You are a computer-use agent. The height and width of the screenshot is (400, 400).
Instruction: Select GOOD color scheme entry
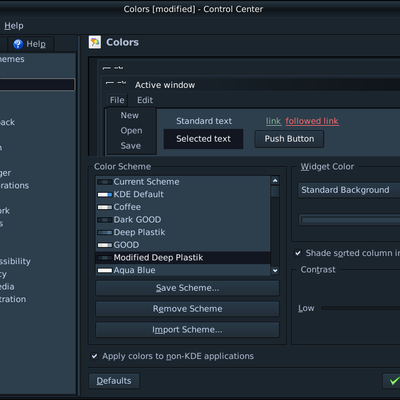coord(183,245)
